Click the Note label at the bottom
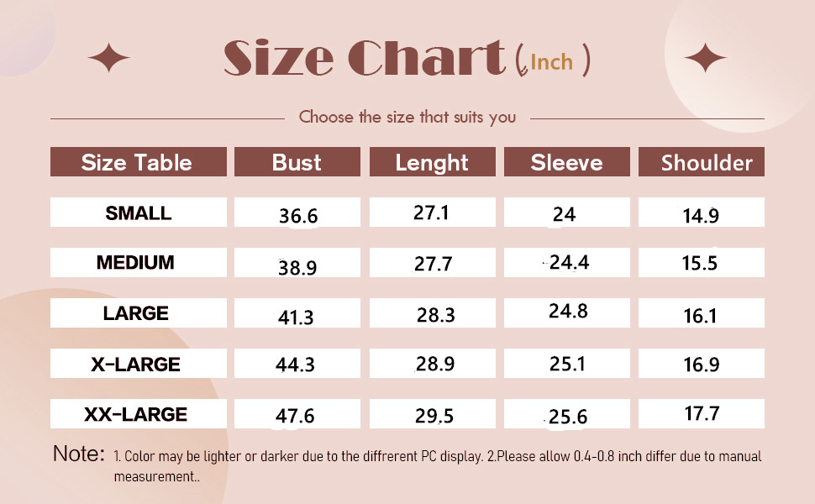 tap(78, 454)
